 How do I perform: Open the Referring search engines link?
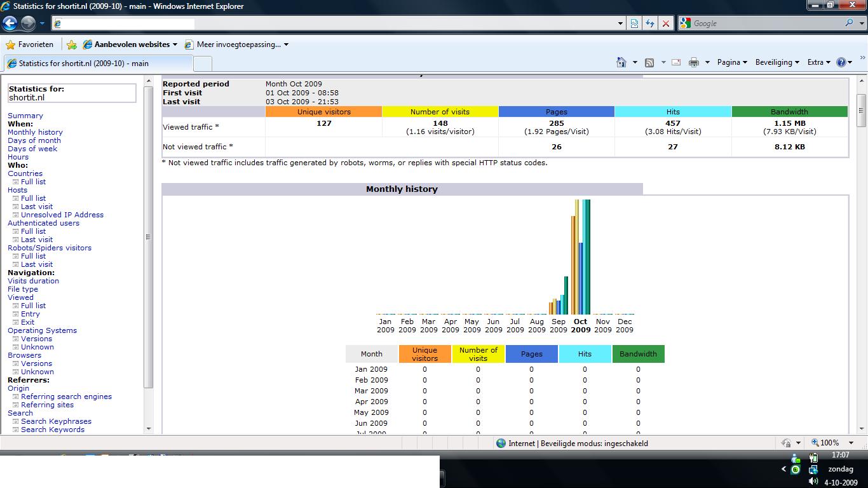click(66, 396)
